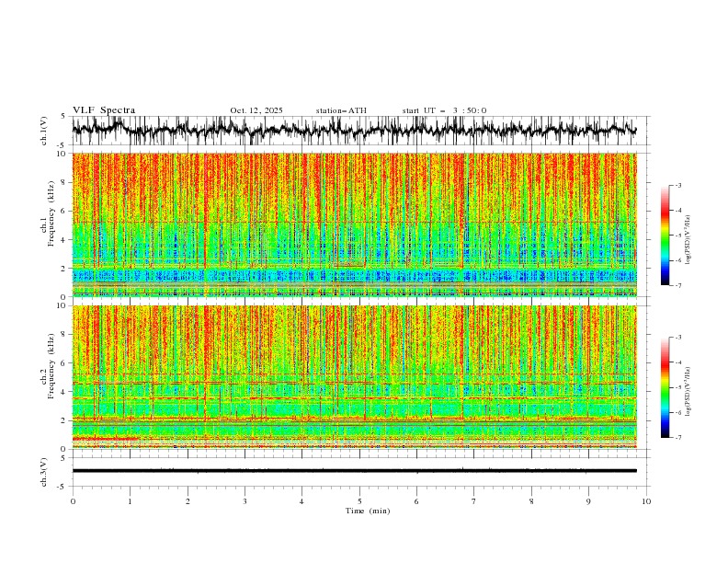Viewport: 728px width, 563px height.
Task: Click the "ch.1(V)" waveform axis label
Action: coord(44,131)
